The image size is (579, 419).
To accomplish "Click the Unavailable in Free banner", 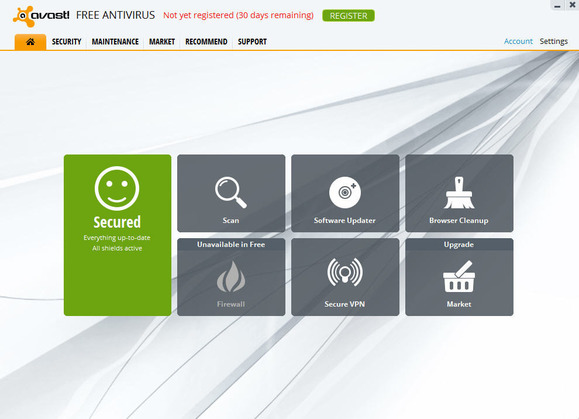I will click(231, 244).
